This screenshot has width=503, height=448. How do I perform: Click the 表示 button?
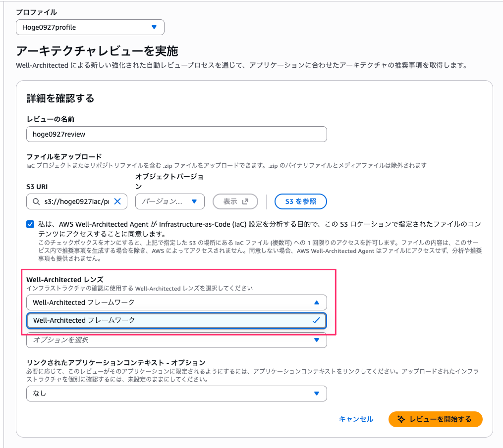pos(235,201)
